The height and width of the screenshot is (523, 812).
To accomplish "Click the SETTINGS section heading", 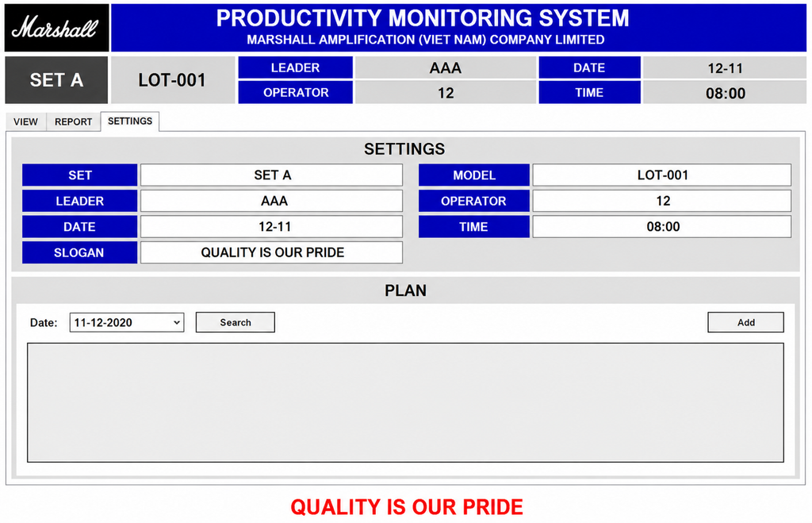I will [x=404, y=149].
